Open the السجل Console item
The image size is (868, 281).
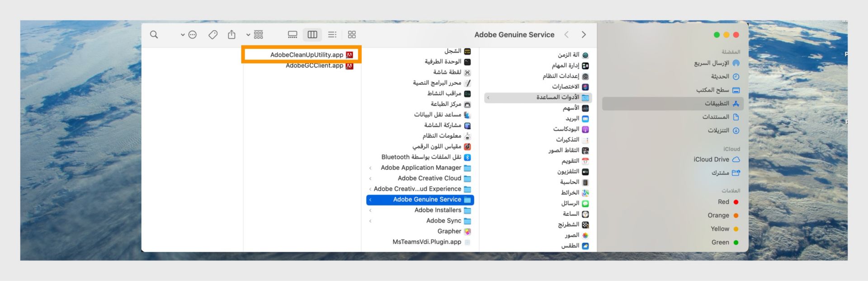[458, 51]
